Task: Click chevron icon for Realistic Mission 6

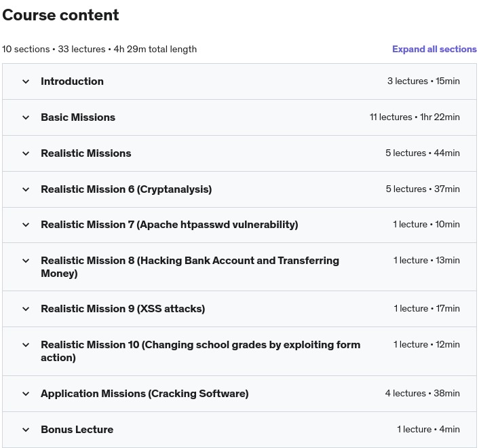Action: point(26,189)
